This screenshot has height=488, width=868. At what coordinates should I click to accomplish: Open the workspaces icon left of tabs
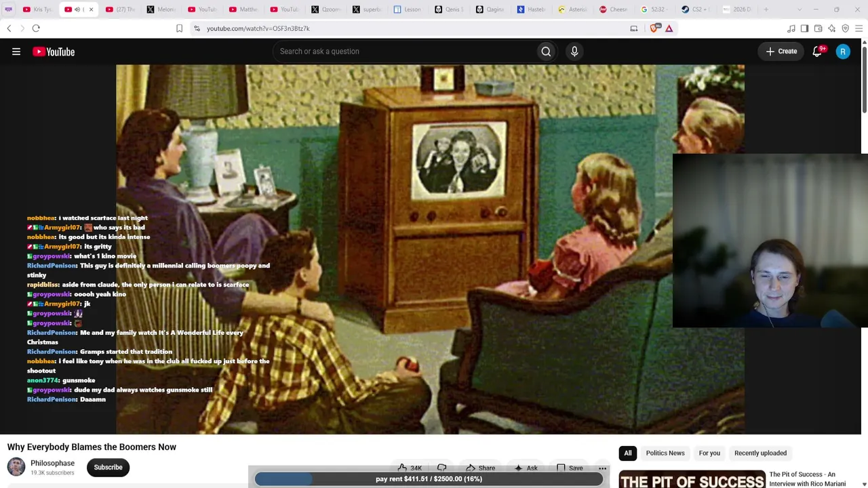[x=8, y=9]
